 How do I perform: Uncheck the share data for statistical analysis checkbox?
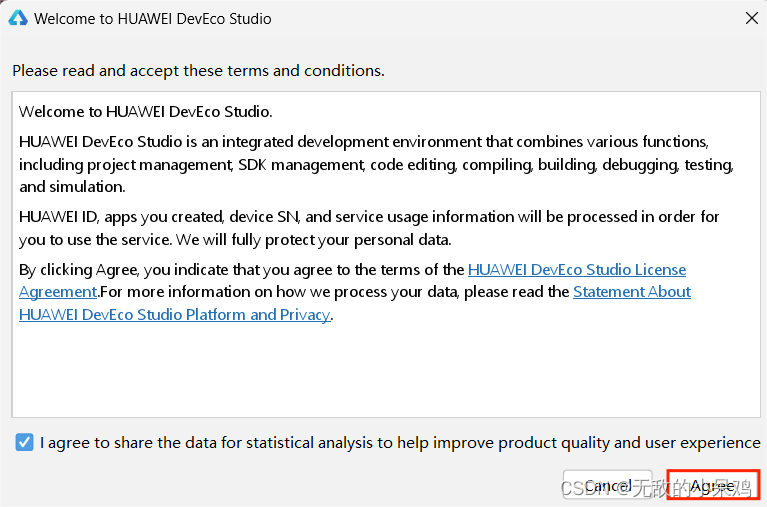(24, 442)
